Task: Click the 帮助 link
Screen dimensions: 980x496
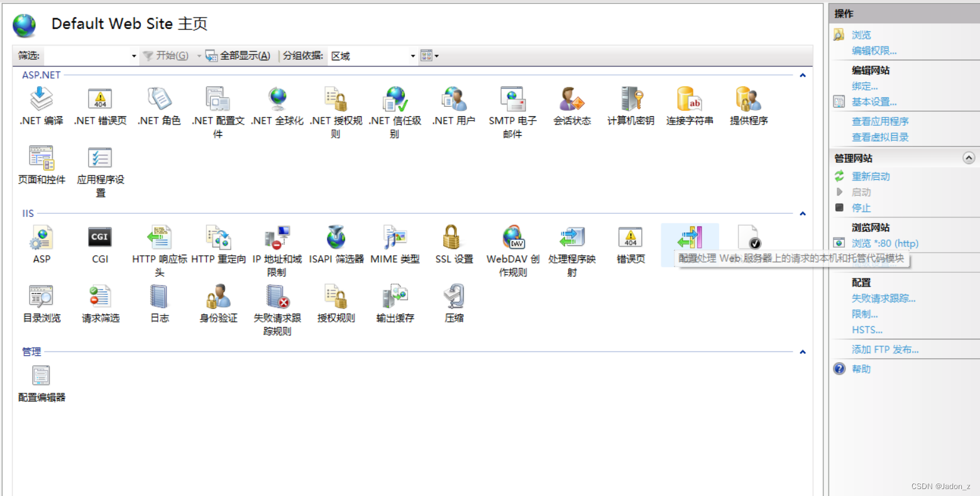Action: coord(861,369)
